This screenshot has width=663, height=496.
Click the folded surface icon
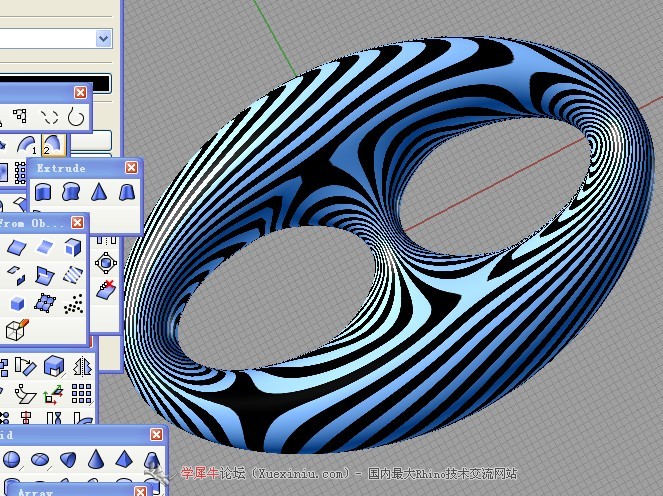[44, 276]
